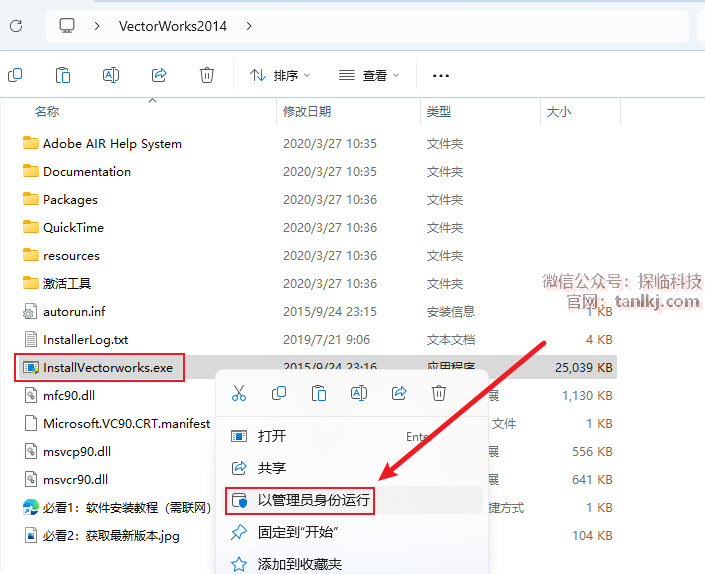Select the 必看1：软件安装教程 shortcut
This screenshot has height=574, width=705.
click(x=127, y=507)
